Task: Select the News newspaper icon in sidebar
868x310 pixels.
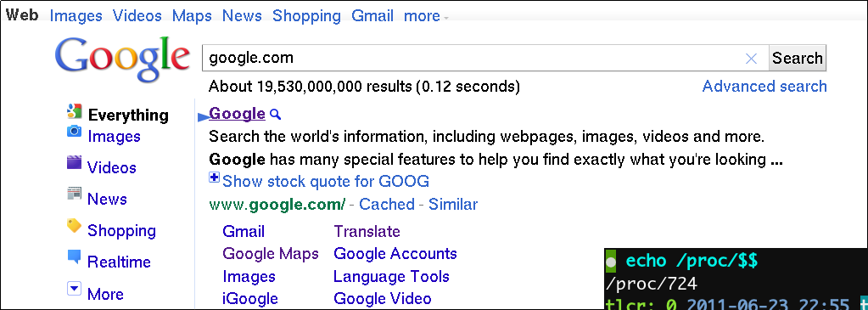Action: (x=74, y=194)
